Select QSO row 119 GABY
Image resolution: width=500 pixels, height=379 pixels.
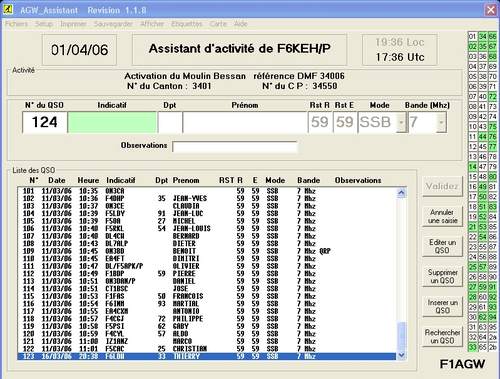(x=207, y=326)
